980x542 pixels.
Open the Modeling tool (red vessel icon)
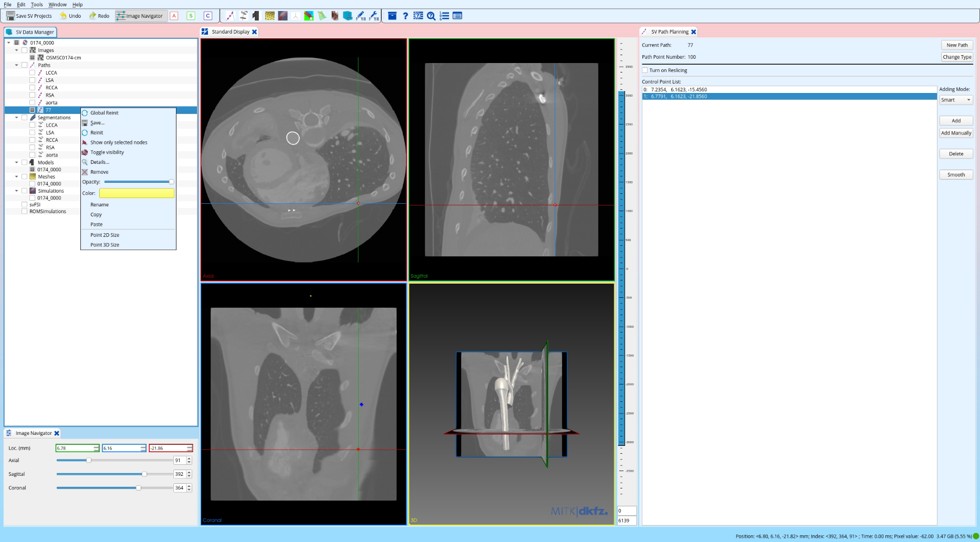282,16
